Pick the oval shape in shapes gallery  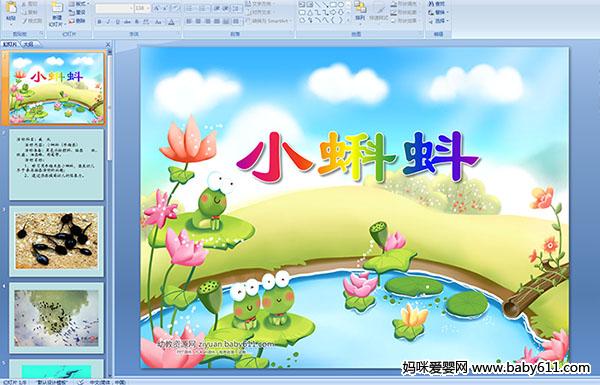click(x=340, y=4)
